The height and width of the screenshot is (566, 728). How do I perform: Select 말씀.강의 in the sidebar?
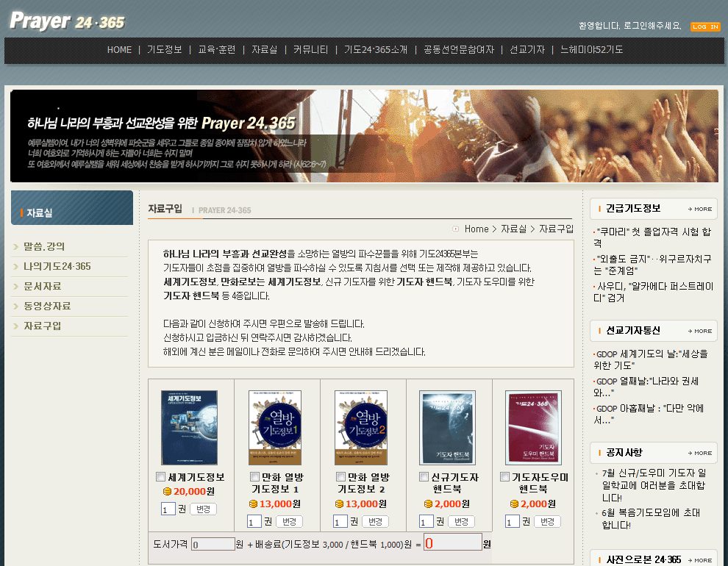click(x=44, y=246)
